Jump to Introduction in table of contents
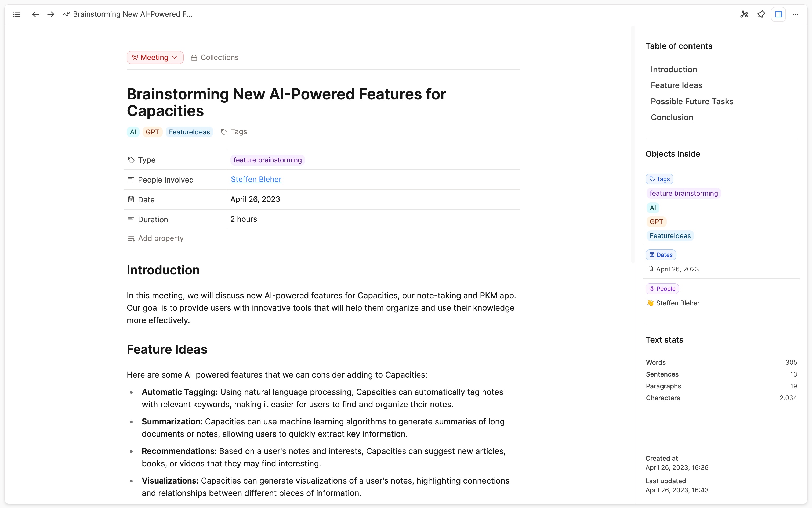812x508 pixels. [674, 70]
